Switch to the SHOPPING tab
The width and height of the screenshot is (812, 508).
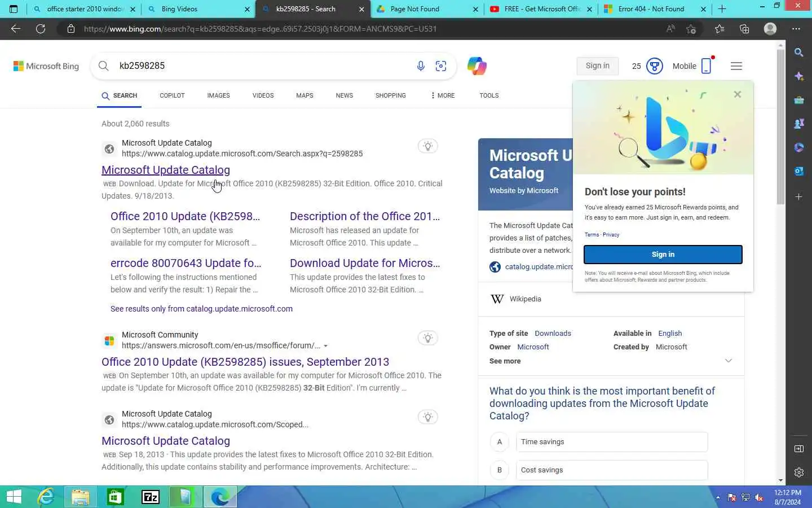coord(390,95)
